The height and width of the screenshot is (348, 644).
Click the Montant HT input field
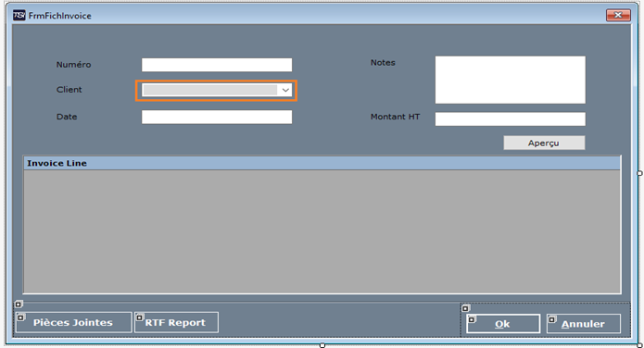511,119
